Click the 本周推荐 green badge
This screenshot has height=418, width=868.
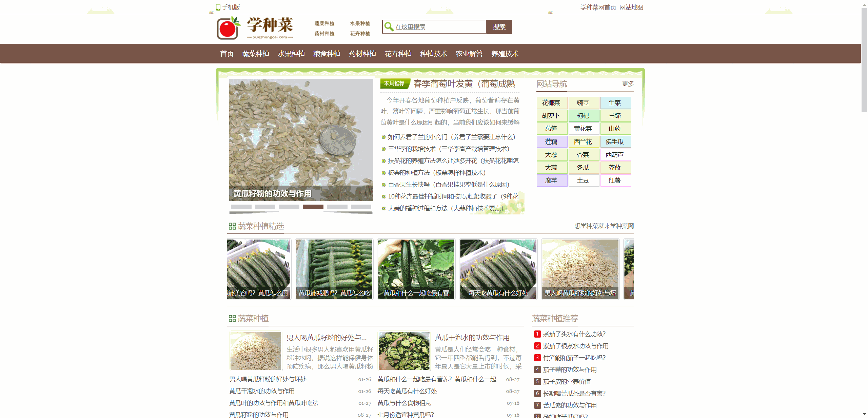coord(395,83)
